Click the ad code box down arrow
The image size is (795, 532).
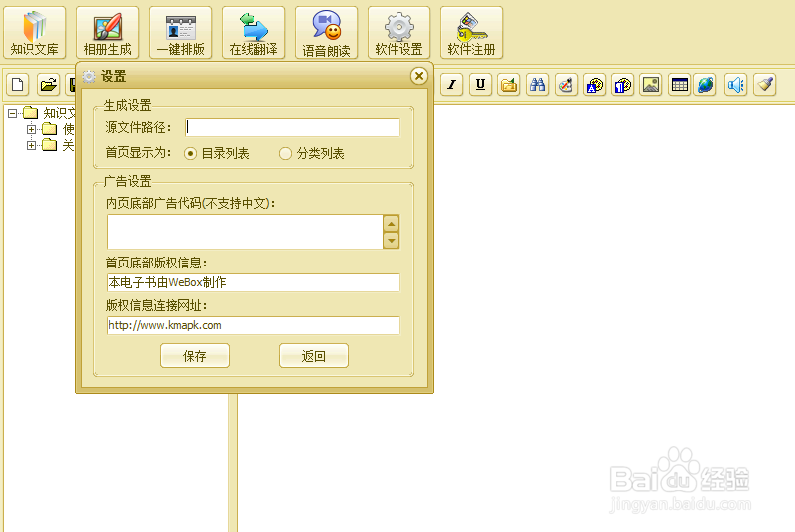[391, 240]
